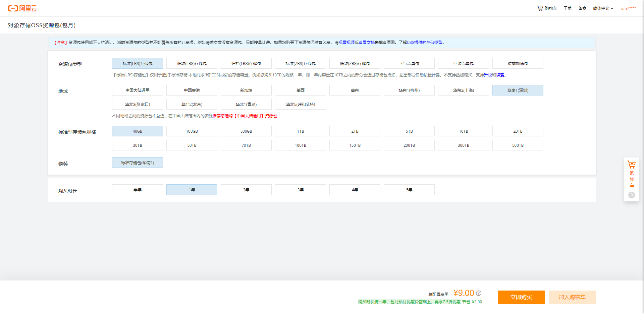The height and width of the screenshot is (314, 644).
Task: Choose the 100GB storage spec
Action: (x=192, y=131)
